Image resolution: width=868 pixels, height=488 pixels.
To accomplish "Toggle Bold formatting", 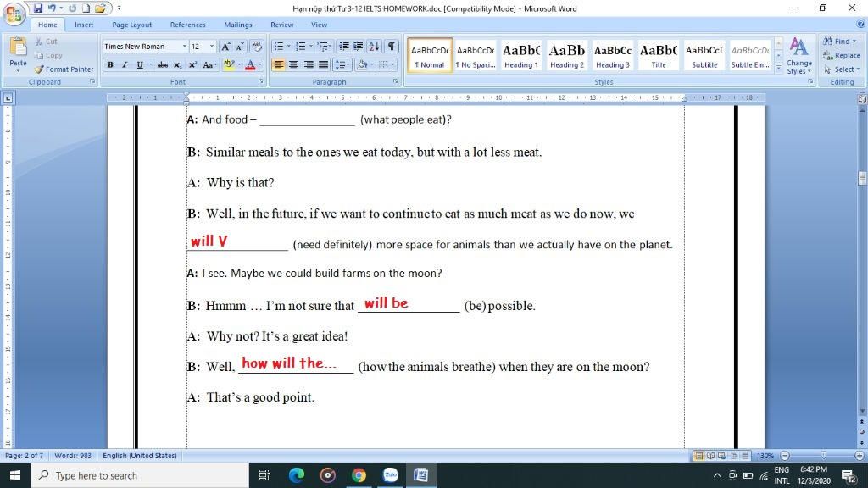I will (110, 64).
